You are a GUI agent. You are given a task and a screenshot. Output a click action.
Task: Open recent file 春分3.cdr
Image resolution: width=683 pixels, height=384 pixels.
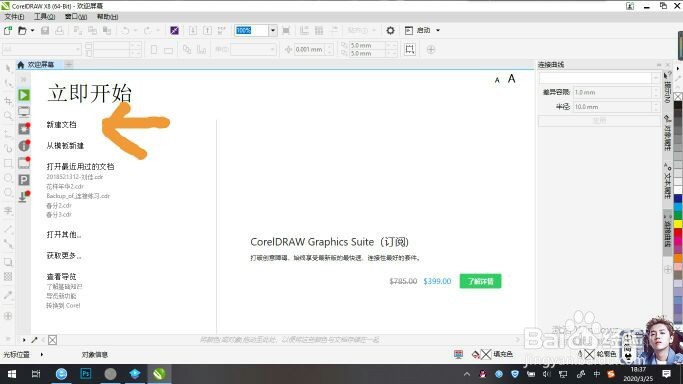click(x=59, y=215)
